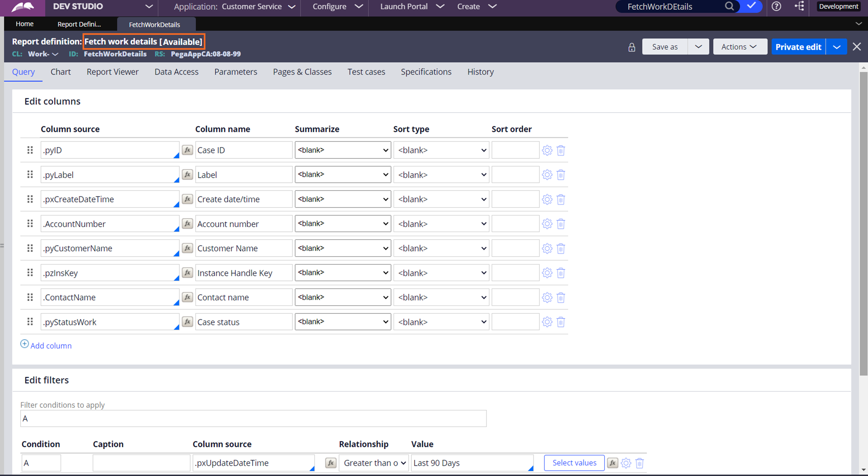The width and height of the screenshot is (868, 476).
Task: Switch to the Chart tab
Action: pos(61,72)
